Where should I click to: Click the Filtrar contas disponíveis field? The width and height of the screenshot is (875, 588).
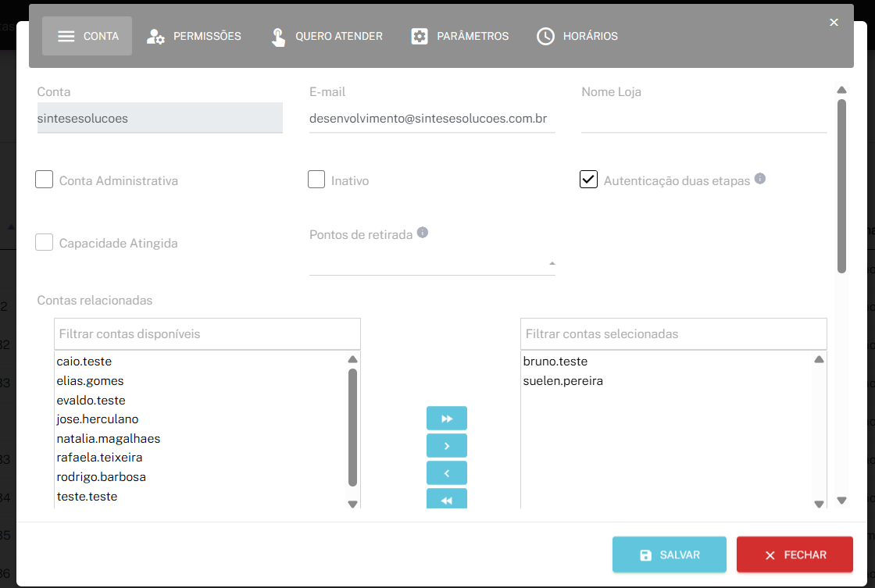[x=207, y=333]
